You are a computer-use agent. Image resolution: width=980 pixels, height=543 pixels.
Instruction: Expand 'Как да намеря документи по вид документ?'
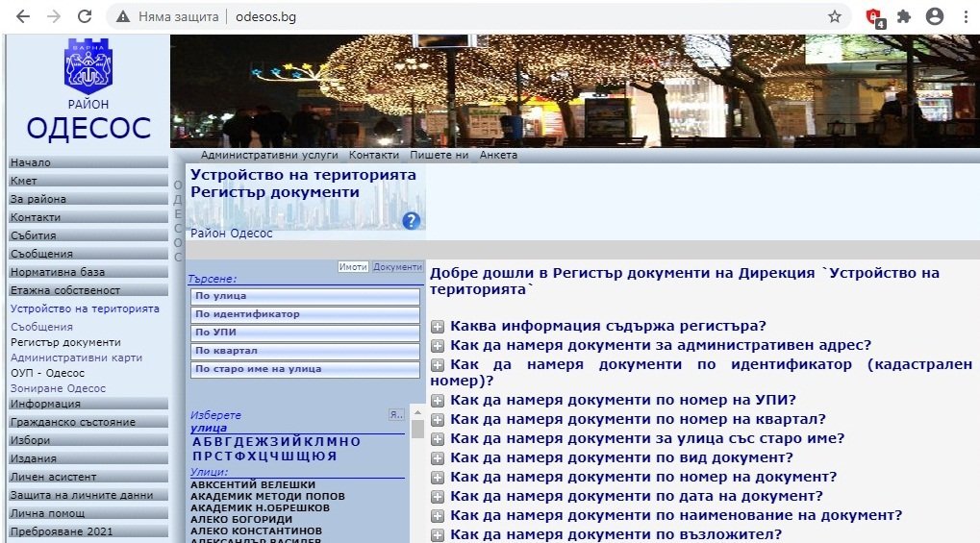point(438,458)
